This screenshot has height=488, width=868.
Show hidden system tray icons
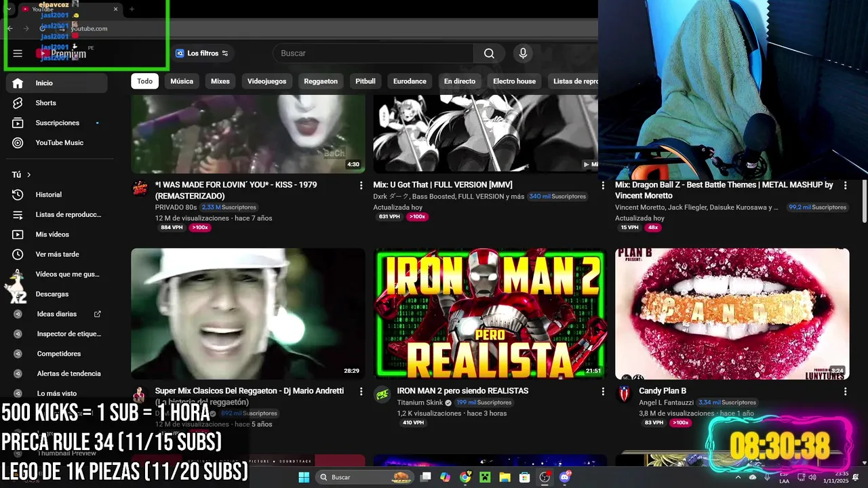(x=738, y=477)
